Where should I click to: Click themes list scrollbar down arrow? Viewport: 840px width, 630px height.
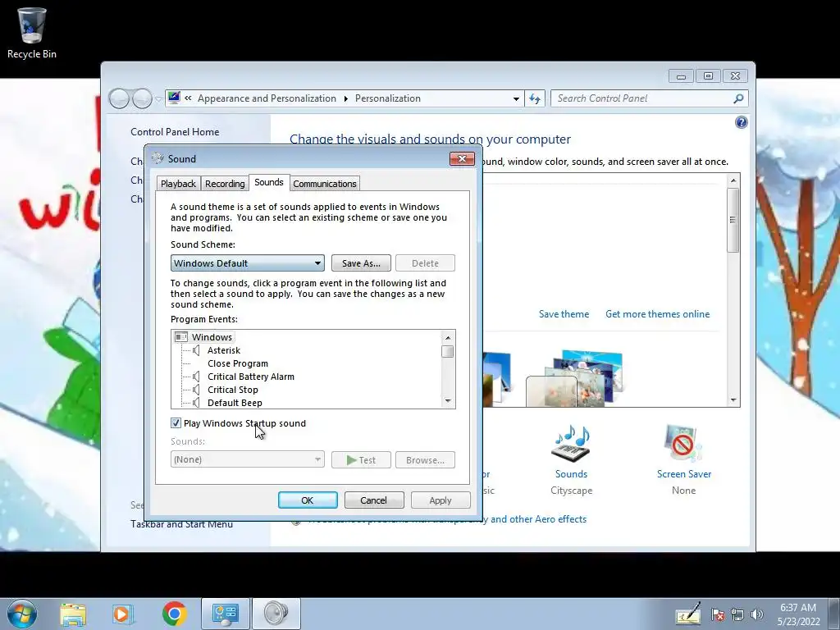tap(733, 400)
